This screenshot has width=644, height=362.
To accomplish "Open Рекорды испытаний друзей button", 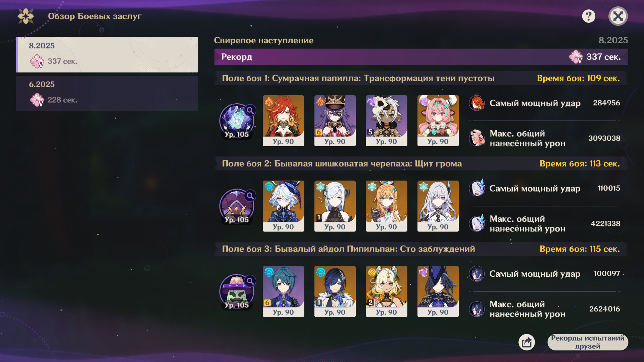I will [588, 342].
